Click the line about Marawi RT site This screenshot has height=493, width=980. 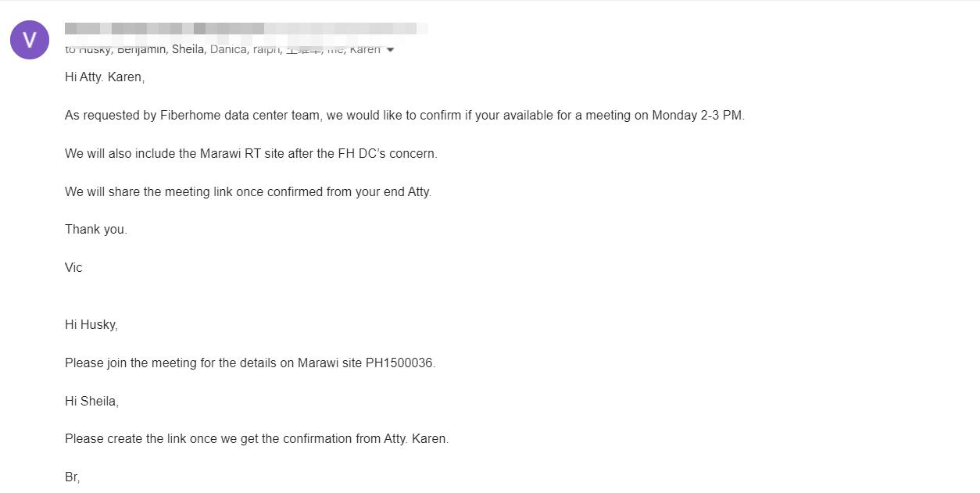pos(251,154)
